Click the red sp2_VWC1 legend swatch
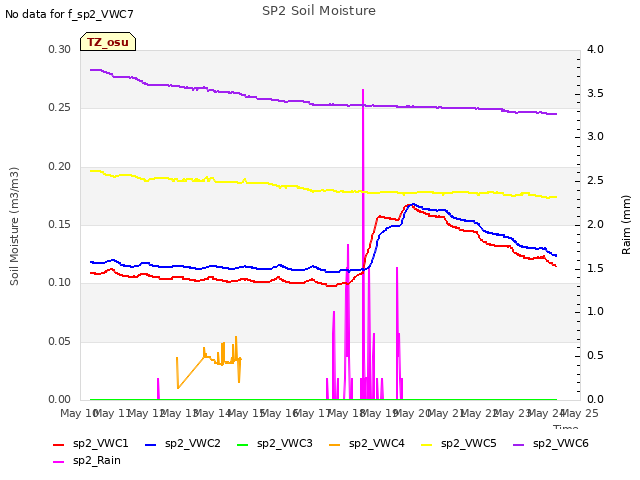Viewport: 640px width, 480px height. pyautogui.click(x=59, y=445)
